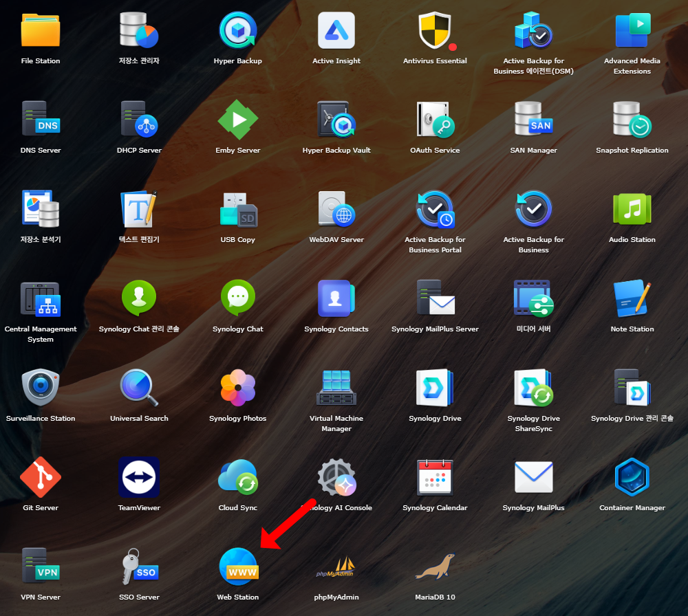Open OAuth Service

[x=435, y=120]
